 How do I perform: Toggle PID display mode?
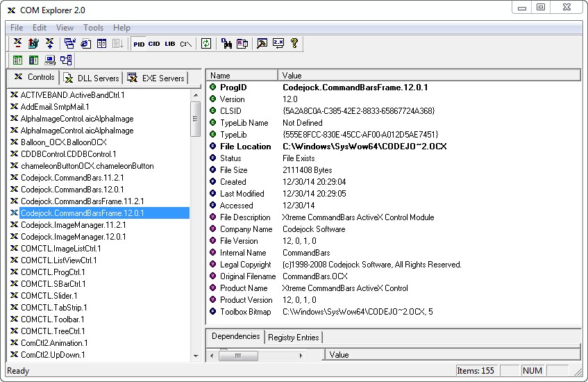139,44
